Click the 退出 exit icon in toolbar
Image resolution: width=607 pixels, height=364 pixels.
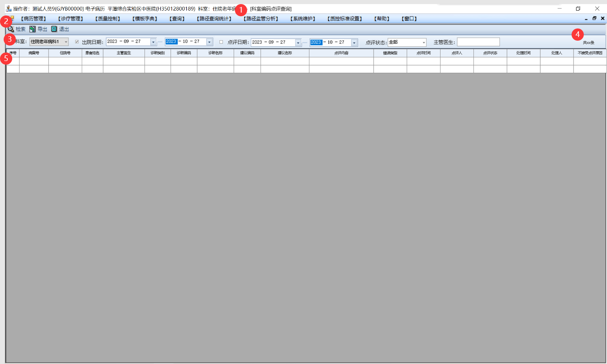54,29
